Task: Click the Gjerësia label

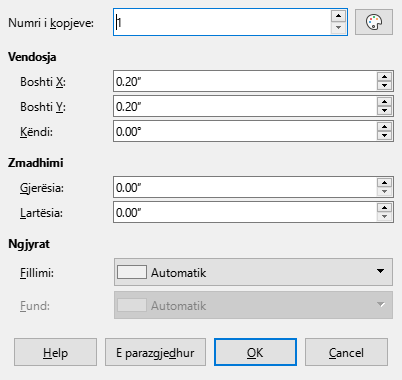Action: [42, 188]
